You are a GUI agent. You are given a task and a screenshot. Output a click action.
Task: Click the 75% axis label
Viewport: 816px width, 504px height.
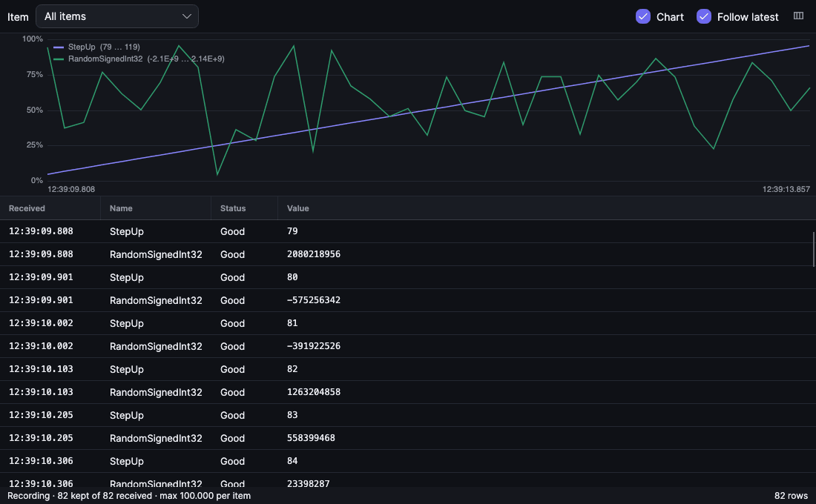point(34,74)
